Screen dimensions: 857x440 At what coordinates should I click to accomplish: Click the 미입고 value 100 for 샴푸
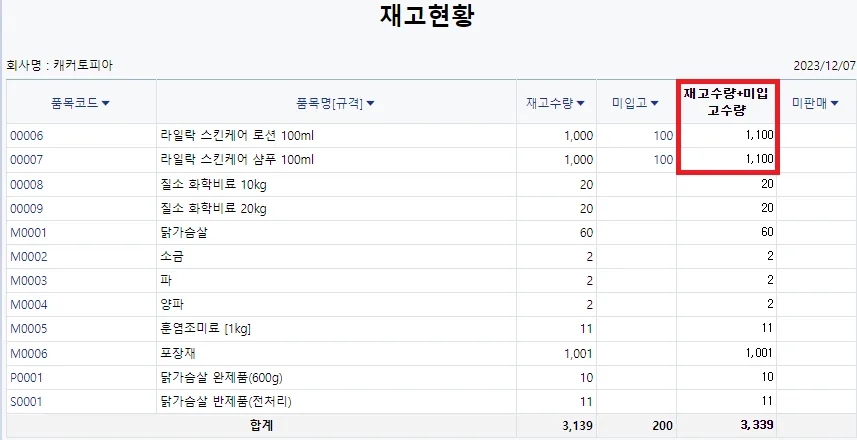click(x=663, y=160)
